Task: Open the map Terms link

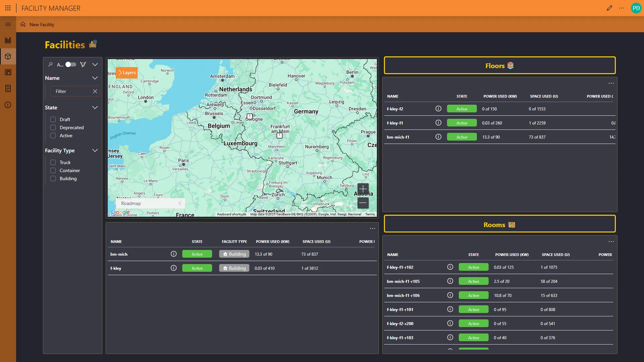Action: tap(370, 214)
